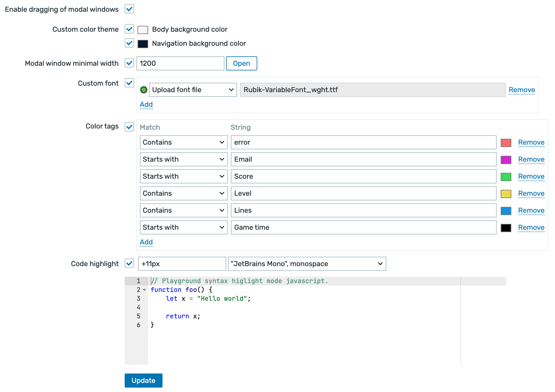Pick the red color for error tag
Screen dimensions: 555x392
tap(506, 143)
